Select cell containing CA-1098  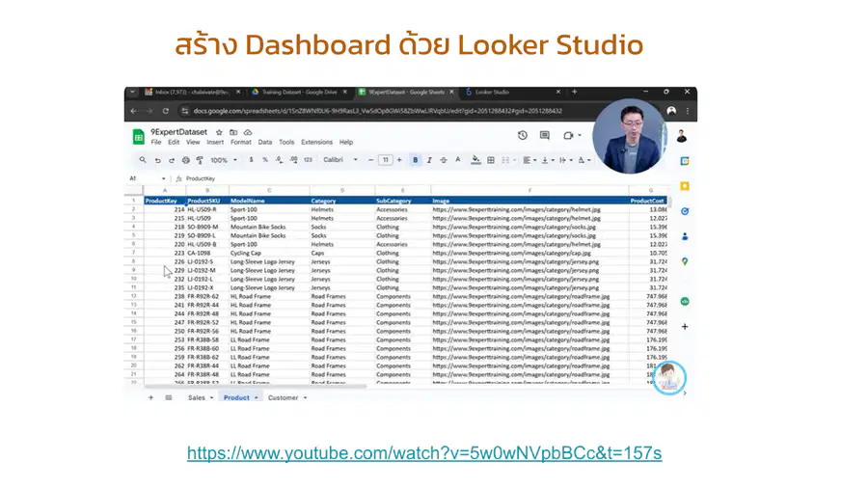(x=207, y=253)
